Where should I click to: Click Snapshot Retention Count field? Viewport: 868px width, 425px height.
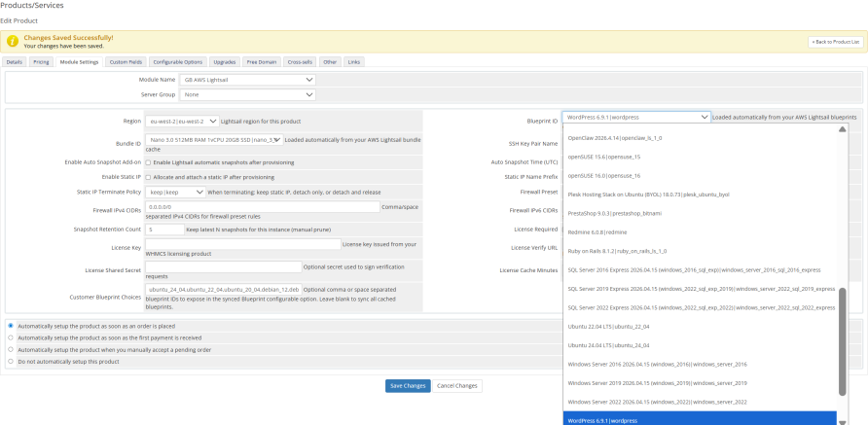click(x=165, y=230)
